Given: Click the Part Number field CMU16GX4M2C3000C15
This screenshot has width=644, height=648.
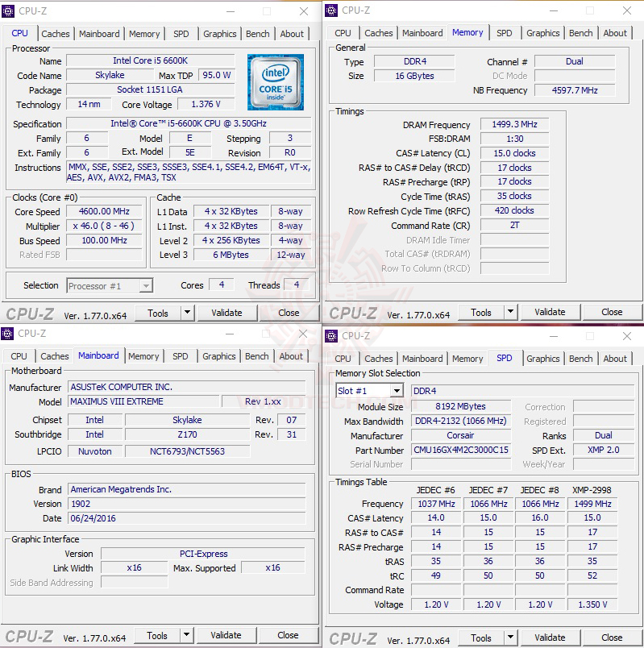Looking at the screenshot, I should point(461,450).
